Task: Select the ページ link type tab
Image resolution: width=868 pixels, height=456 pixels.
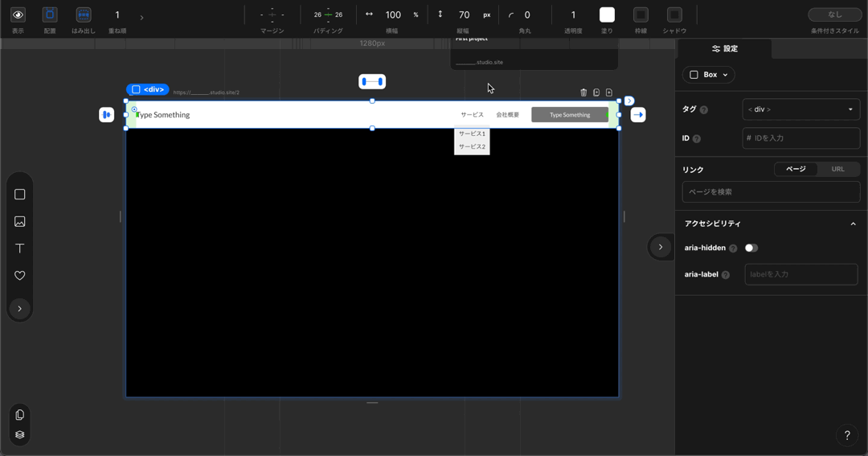Action: pos(796,169)
